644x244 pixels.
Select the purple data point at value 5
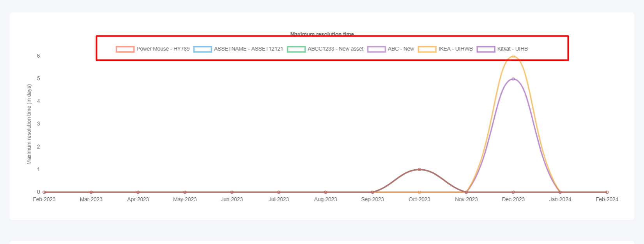point(513,79)
